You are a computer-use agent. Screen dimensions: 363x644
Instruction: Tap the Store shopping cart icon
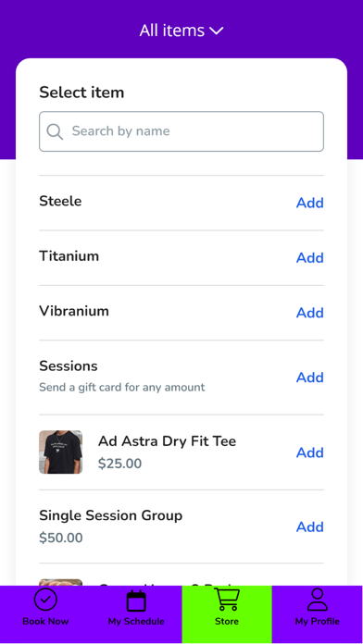(x=227, y=600)
